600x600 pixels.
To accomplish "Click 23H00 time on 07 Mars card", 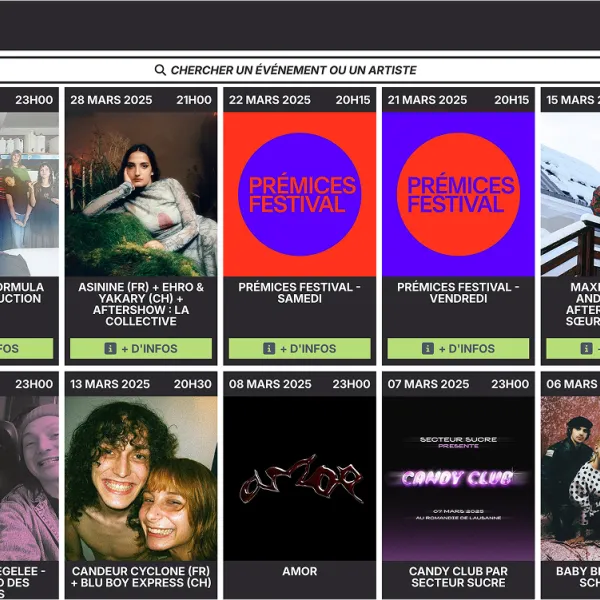I will [x=510, y=384].
